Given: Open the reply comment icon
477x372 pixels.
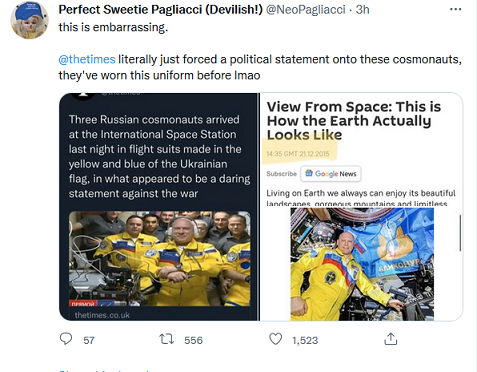Looking at the screenshot, I should 66,339.
